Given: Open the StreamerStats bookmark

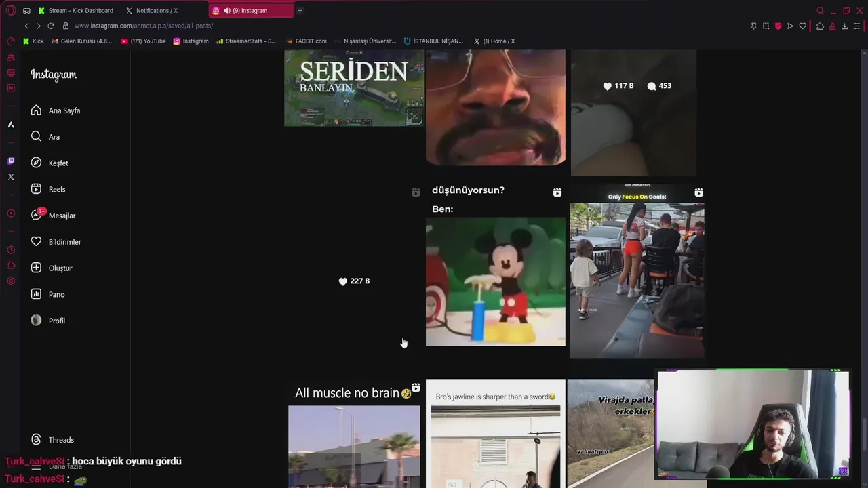Looking at the screenshot, I should (x=247, y=41).
